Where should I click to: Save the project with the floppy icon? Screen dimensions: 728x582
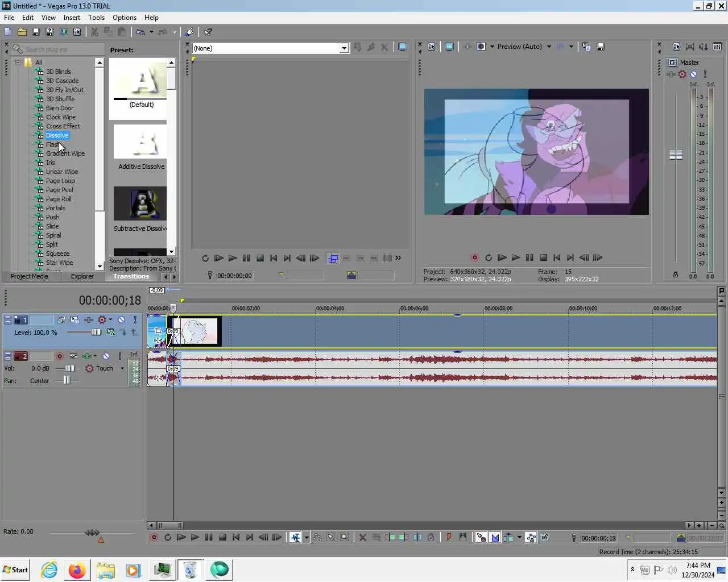point(35,32)
